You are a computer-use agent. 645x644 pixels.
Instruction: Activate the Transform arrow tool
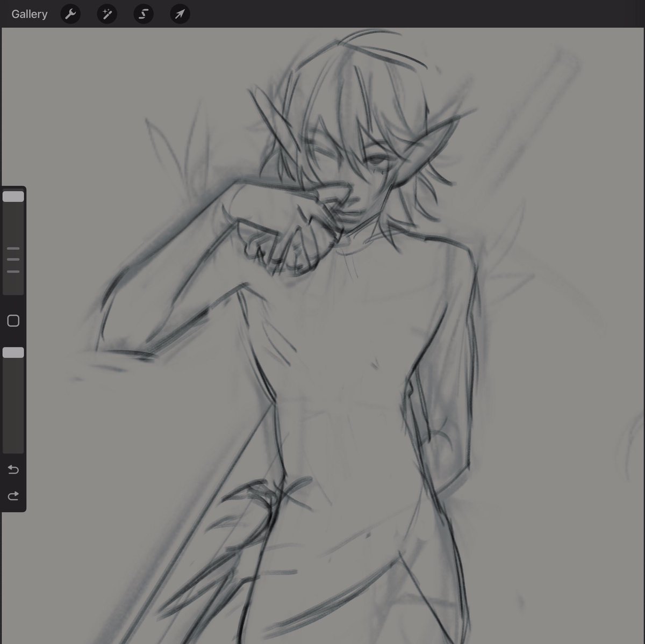(180, 14)
